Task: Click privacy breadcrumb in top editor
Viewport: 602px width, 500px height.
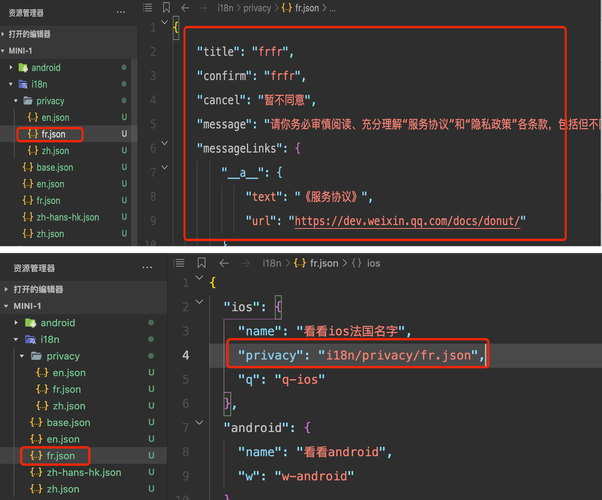Action: tap(257, 8)
